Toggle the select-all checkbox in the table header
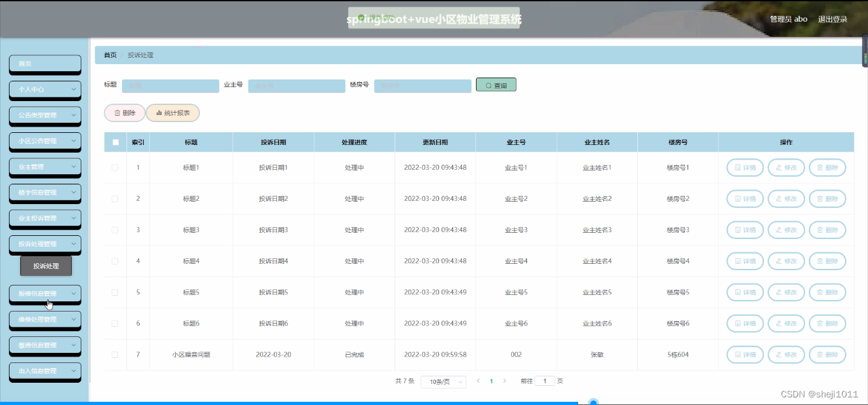 (x=115, y=142)
